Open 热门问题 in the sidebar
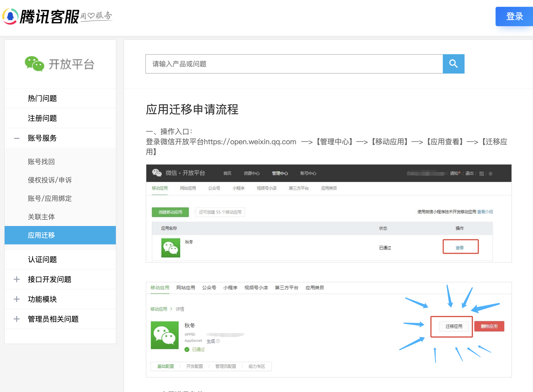The image size is (533, 392). click(42, 98)
